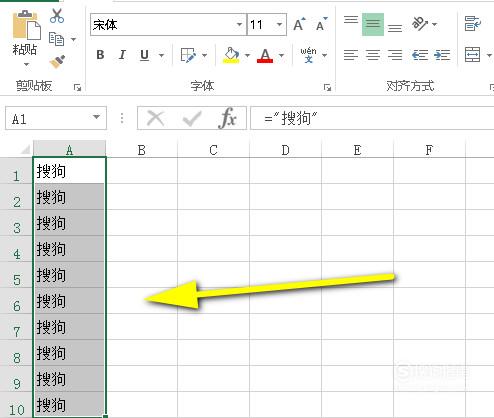Select the Format Painter brush
The width and height of the screenshot is (494, 418).
(57, 61)
